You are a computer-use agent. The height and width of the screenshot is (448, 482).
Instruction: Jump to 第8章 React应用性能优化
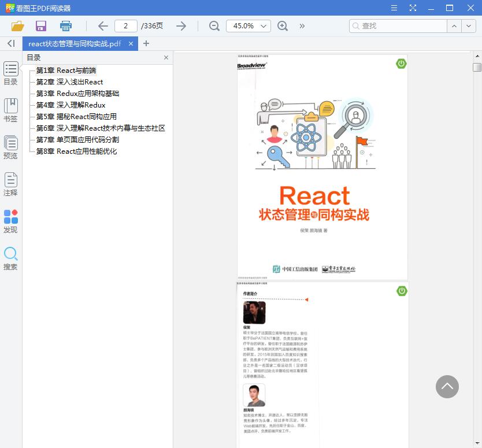76,151
